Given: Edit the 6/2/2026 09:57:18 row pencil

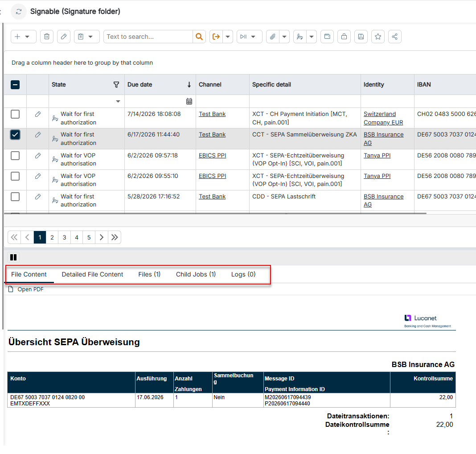Looking at the screenshot, I should (37, 156).
